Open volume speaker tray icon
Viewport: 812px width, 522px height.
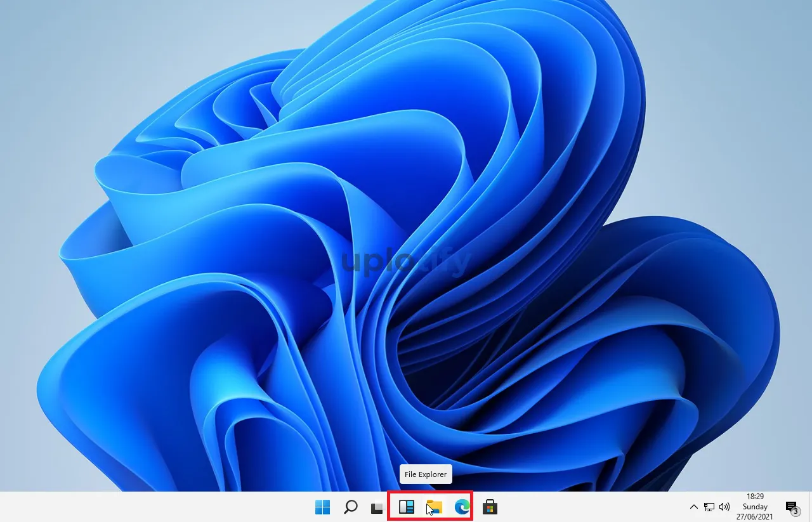(724, 507)
